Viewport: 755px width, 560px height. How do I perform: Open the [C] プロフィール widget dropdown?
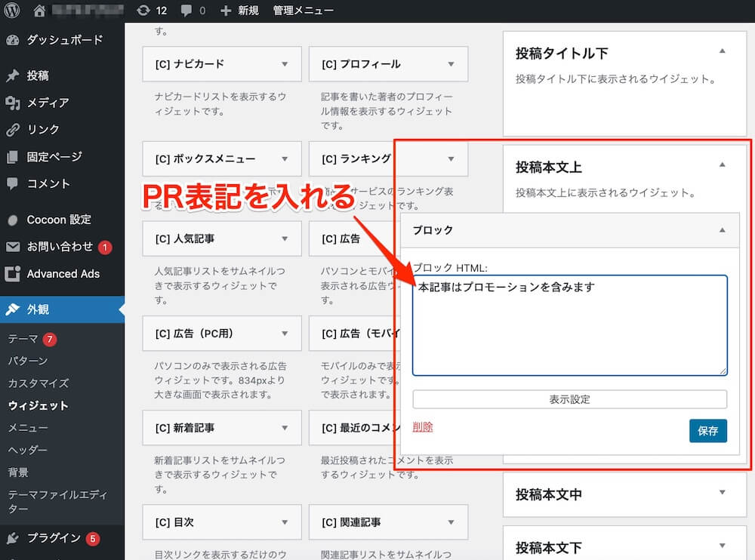pyautogui.click(x=451, y=64)
